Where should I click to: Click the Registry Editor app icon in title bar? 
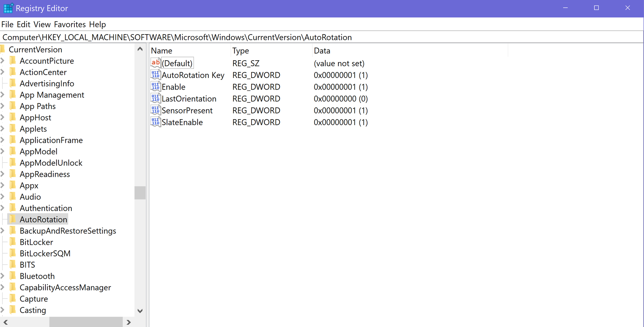coord(8,8)
